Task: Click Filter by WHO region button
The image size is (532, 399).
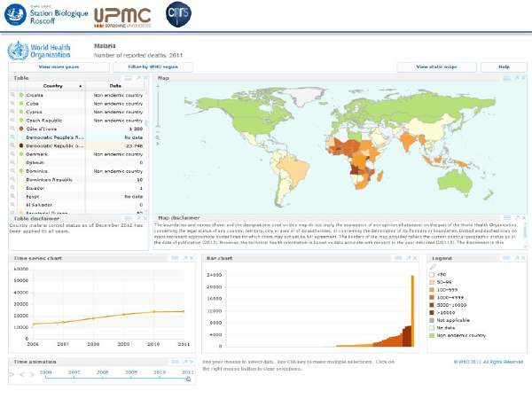Action: pyautogui.click(x=153, y=66)
